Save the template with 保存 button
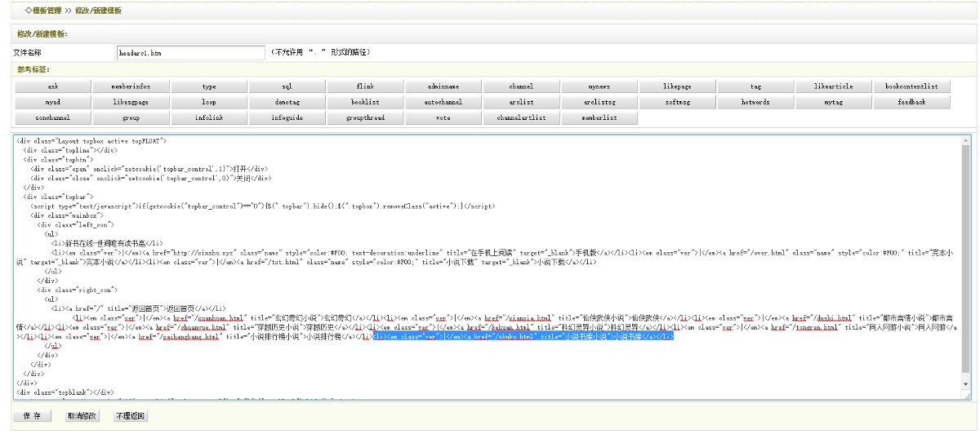The width and height of the screenshot is (980, 443). tap(33, 416)
